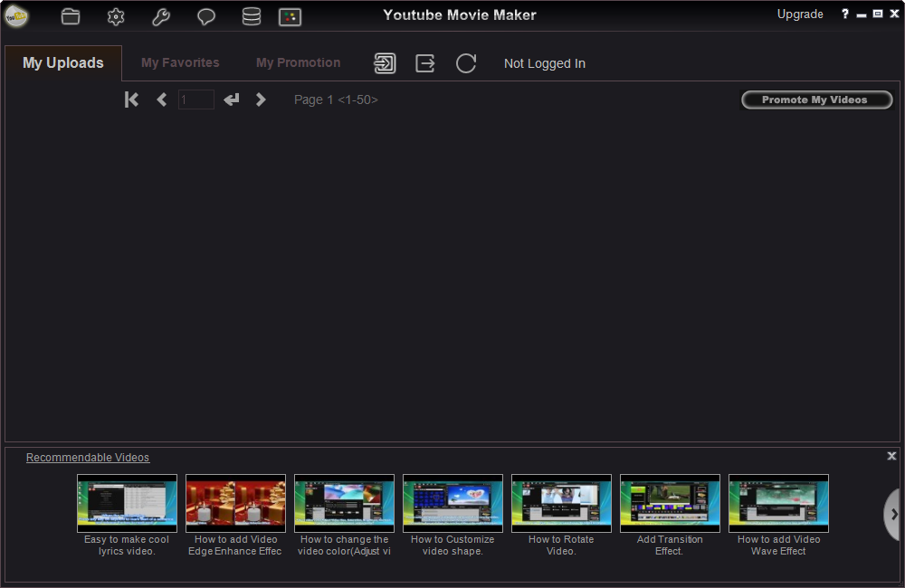The width and height of the screenshot is (905, 588).
Task: Click the Upgrade link
Action: coord(800,14)
